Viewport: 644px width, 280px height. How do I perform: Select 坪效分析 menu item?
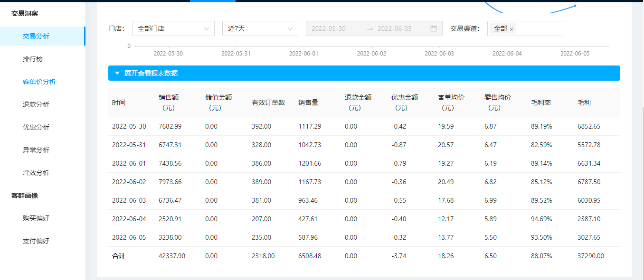[36, 173]
